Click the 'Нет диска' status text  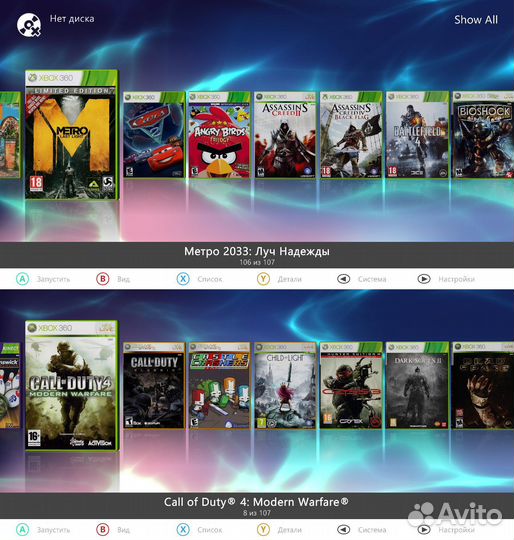click(72, 19)
